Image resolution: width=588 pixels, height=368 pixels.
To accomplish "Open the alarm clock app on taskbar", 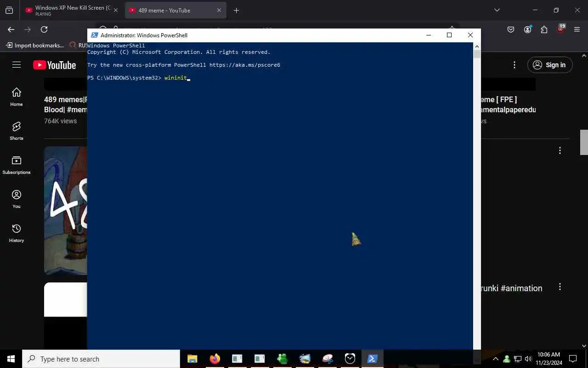I will (x=350, y=359).
